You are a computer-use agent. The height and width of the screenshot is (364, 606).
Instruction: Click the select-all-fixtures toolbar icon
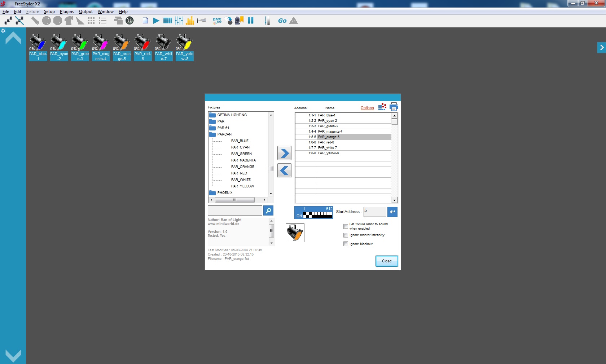[x=8, y=21]
